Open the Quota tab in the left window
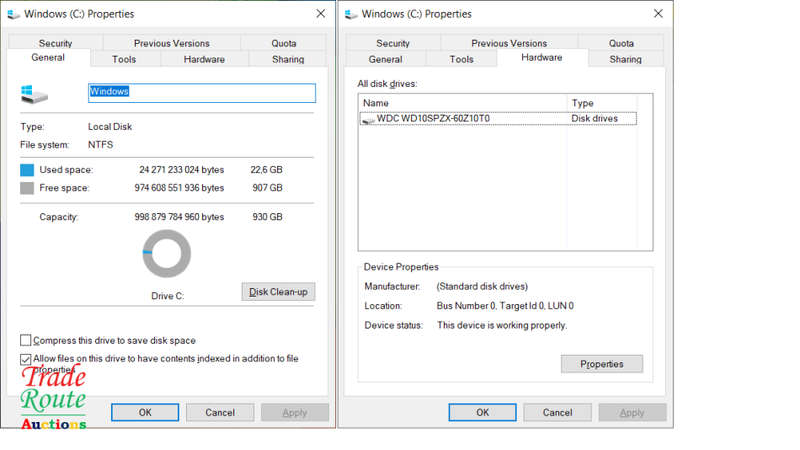The image size is (800, 450). coord(284,43)
